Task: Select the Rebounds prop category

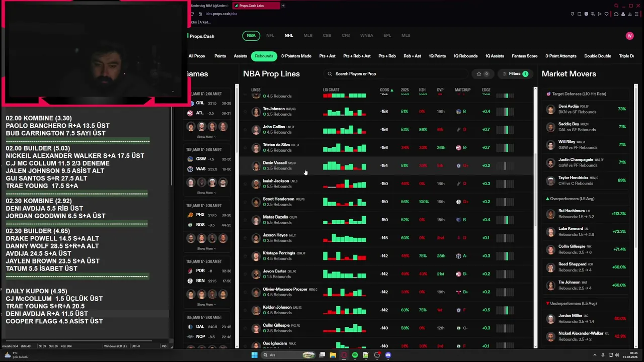Action: coord(264,56)
